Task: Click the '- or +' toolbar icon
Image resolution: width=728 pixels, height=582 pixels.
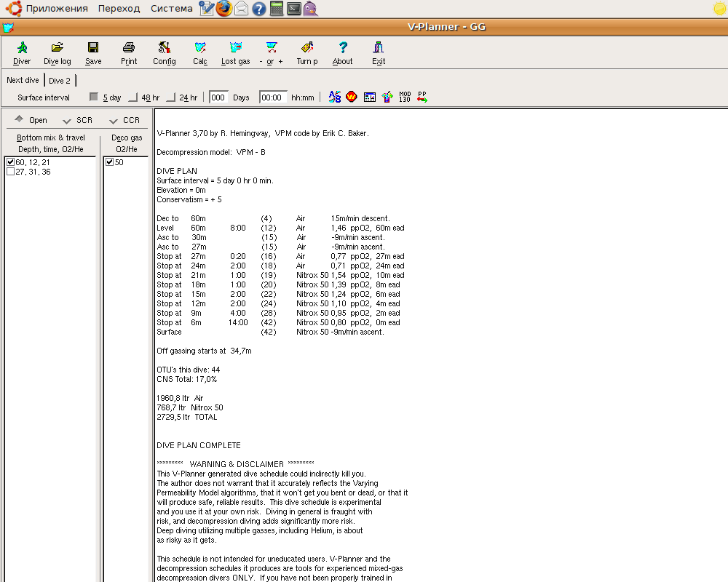Action: [x=271, y=53]
